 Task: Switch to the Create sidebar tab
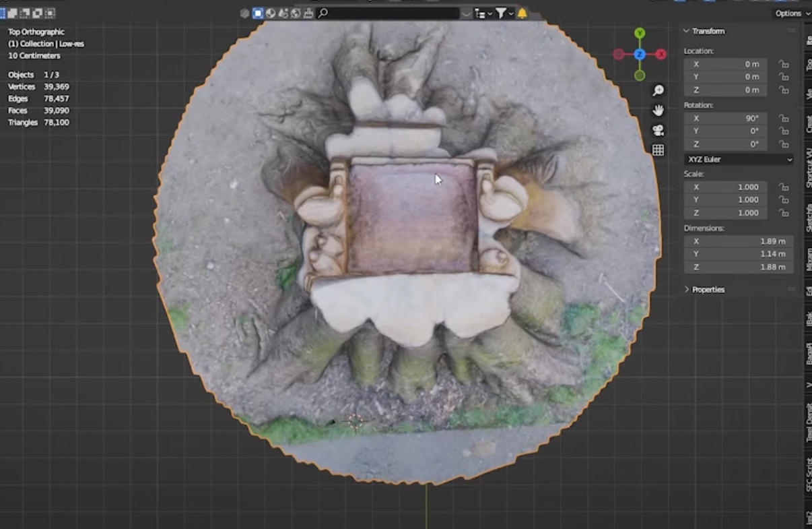(808, 123)
